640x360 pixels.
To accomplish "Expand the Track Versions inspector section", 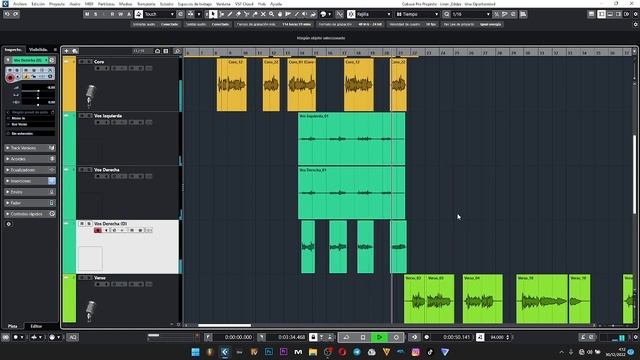I will [x=30, y=148].
